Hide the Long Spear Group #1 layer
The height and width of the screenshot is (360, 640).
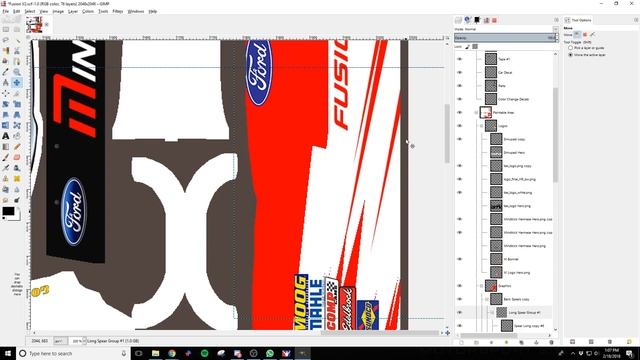click(460, 312)
